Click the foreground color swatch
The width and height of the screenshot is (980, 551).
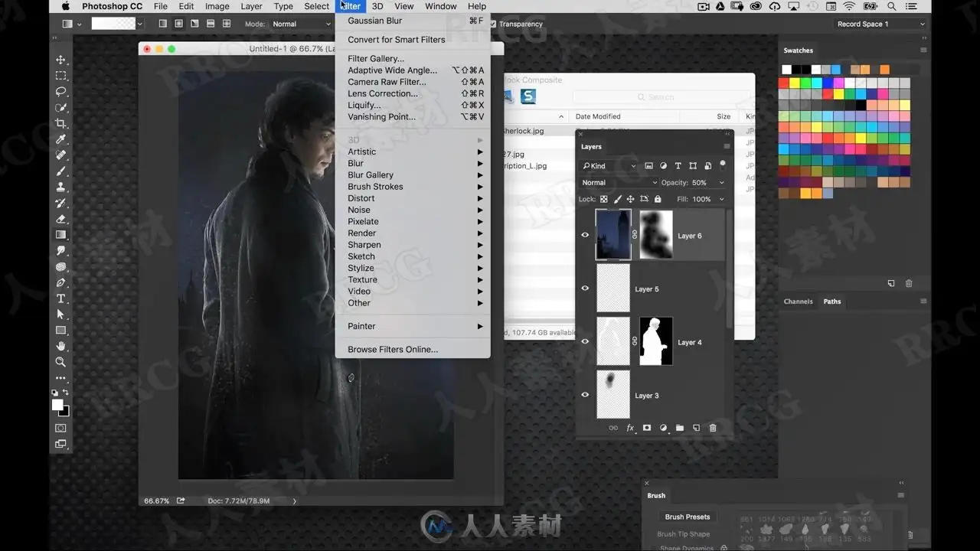pyautogui.click(x=57, y=405)
